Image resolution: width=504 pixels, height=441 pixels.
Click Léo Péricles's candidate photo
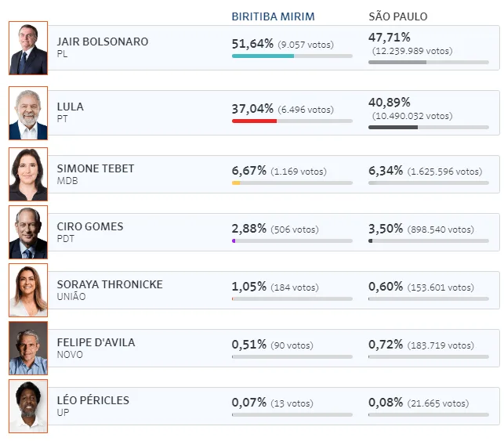[x=28, y=406]
